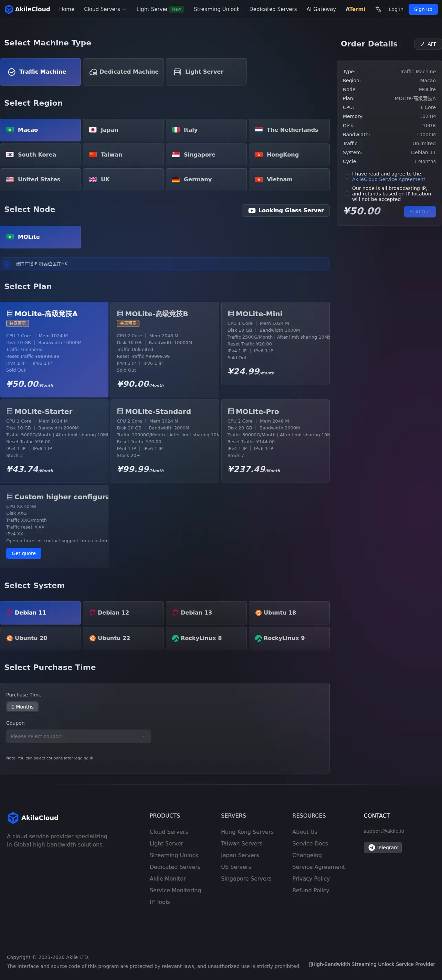
Task: Go to the Home nav item
Action: tap(67, 9)
